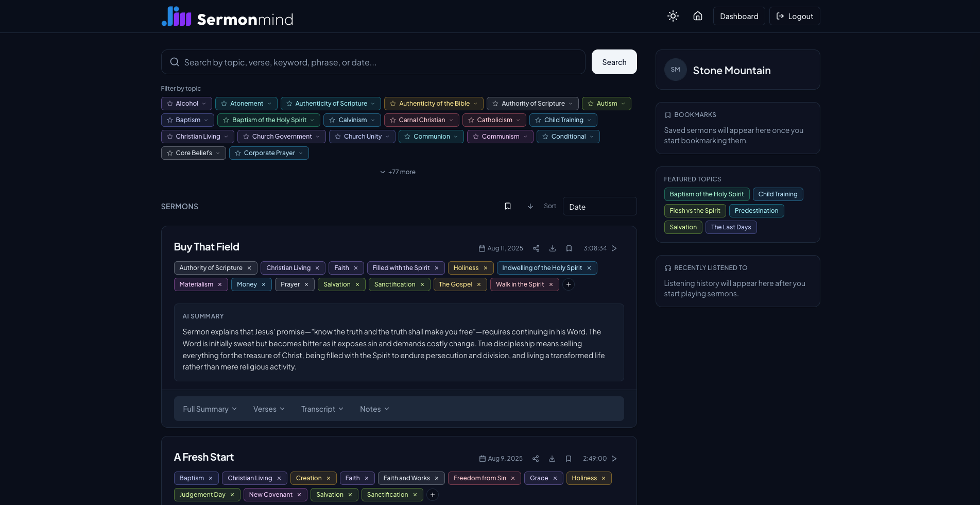Bookmark the A Fresh Start sermon
Screen dimensions: 980x505
click(569, 459)
